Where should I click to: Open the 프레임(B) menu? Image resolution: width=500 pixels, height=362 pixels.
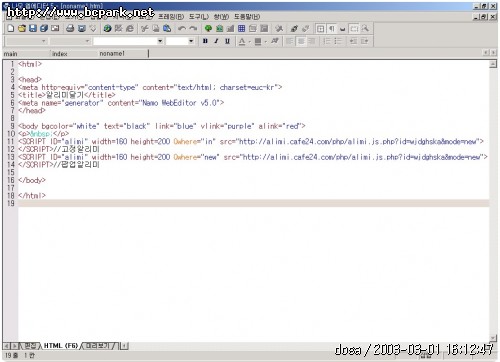point(171,16)
